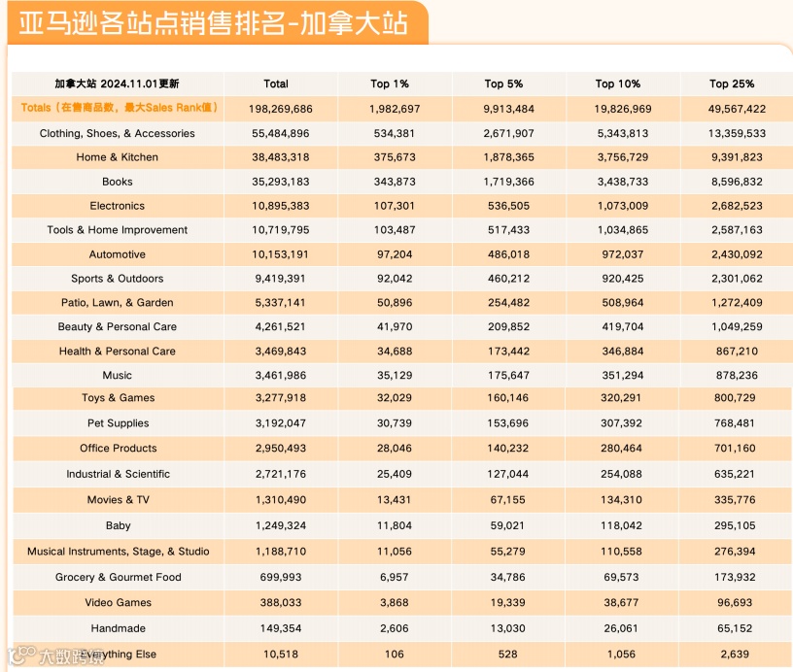Click Tools Top 5% value 517,433
The image size is (793, 672).
click(509, 230)
